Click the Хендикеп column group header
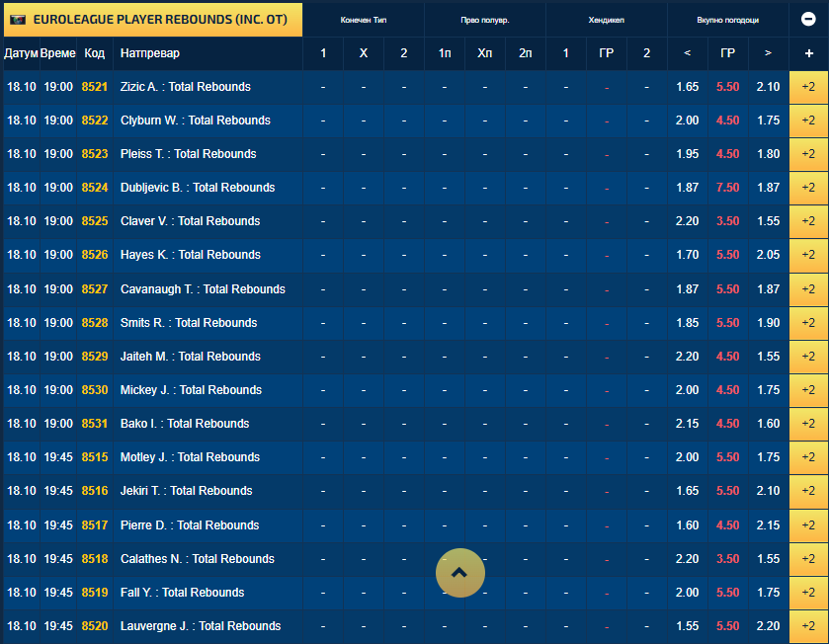The width and height of the screenshot is (829, 644). point(607,20)
